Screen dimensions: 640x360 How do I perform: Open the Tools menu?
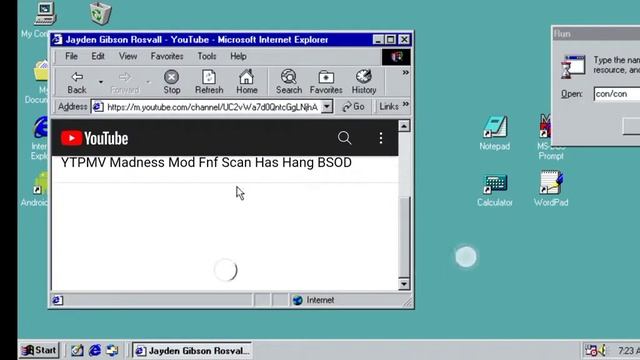click(207, 56)
